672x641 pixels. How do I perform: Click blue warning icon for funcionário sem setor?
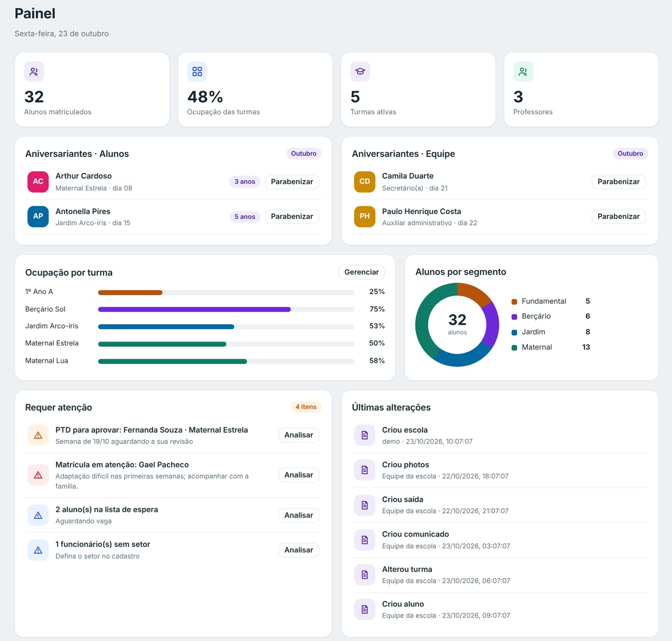[38, 550]
